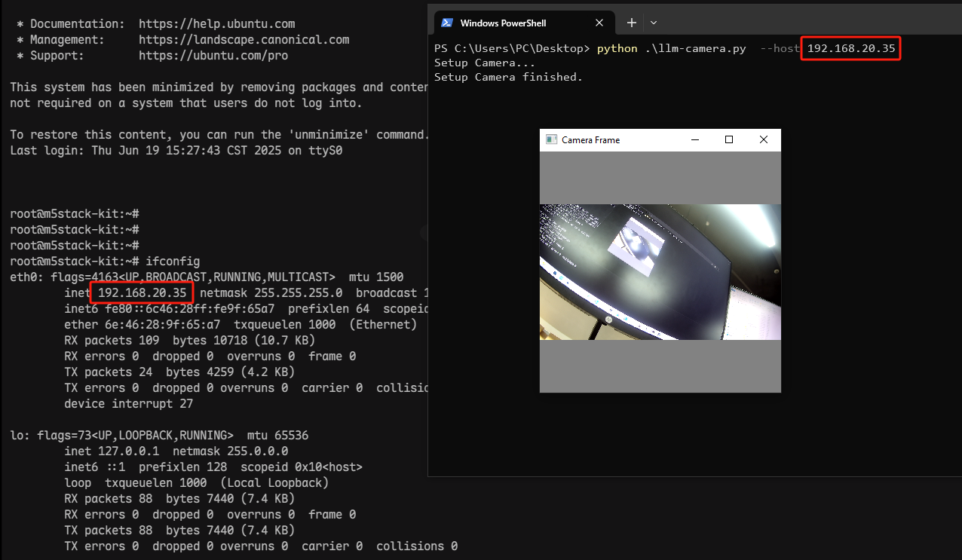Screen dimensions: 962x560
Task: Click 'TX packets 88' line under lo
Action: pos(179,531)
